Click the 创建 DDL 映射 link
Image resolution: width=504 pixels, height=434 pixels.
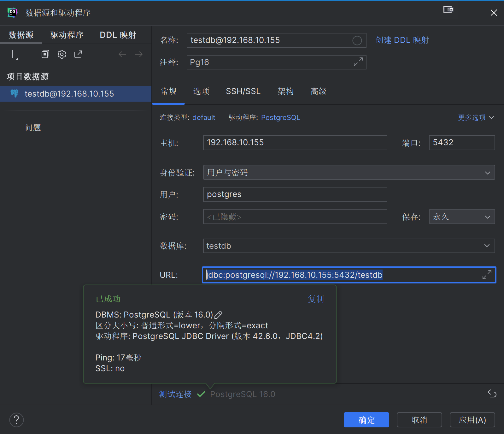click(402, 40)
